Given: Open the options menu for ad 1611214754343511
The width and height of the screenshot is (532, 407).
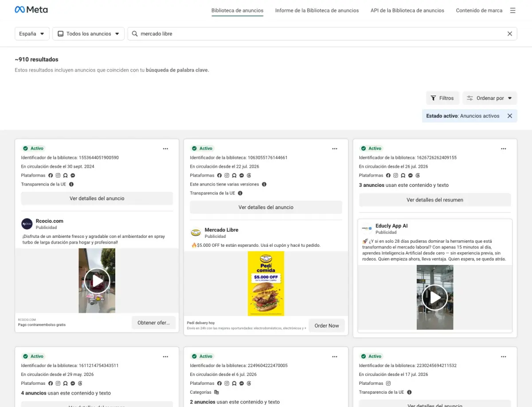Looking at the screenshot, I should click(165, 356).
